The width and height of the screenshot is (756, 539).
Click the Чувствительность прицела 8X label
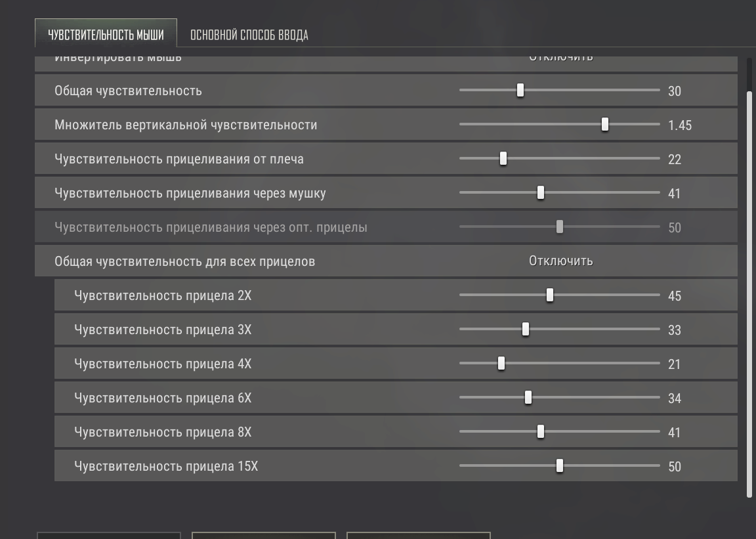click(163, 432)
